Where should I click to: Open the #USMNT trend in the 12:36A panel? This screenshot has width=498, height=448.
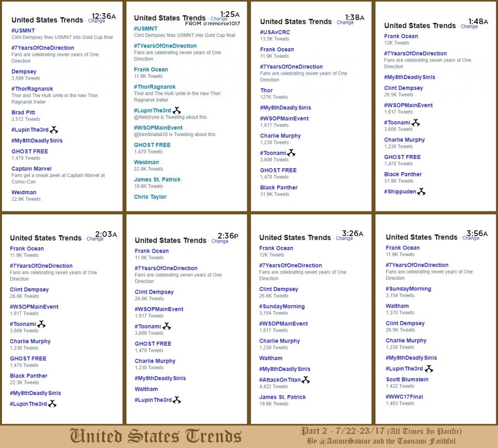[23, 31]
